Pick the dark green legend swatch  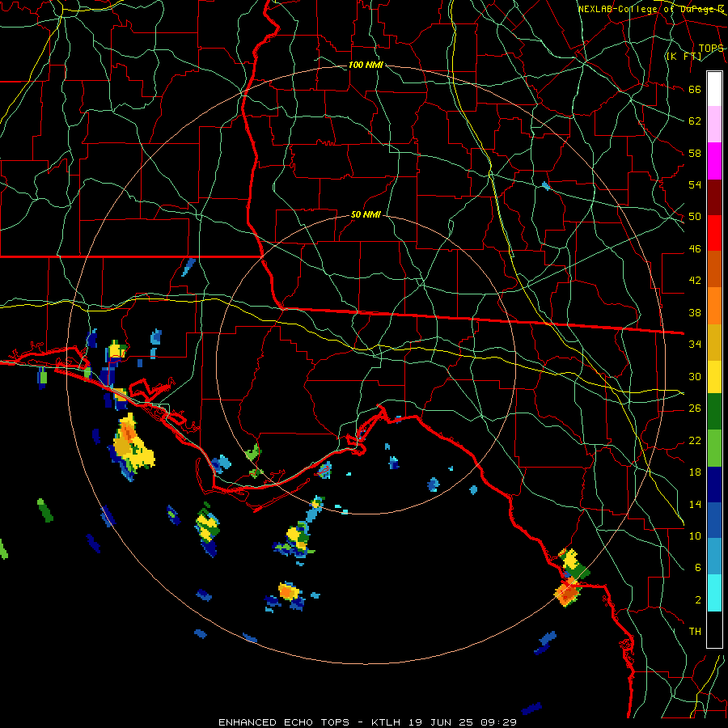click(714, 412)
